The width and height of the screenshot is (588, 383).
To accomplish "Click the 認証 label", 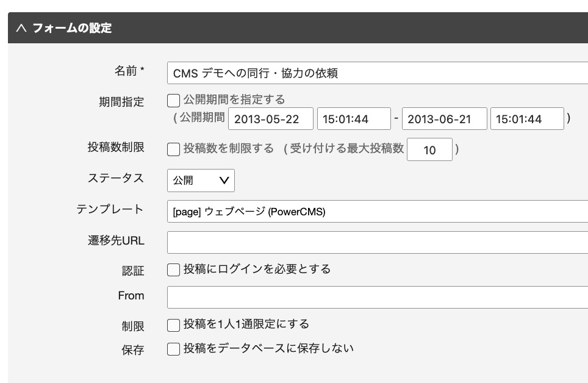I will pos(133,271).
